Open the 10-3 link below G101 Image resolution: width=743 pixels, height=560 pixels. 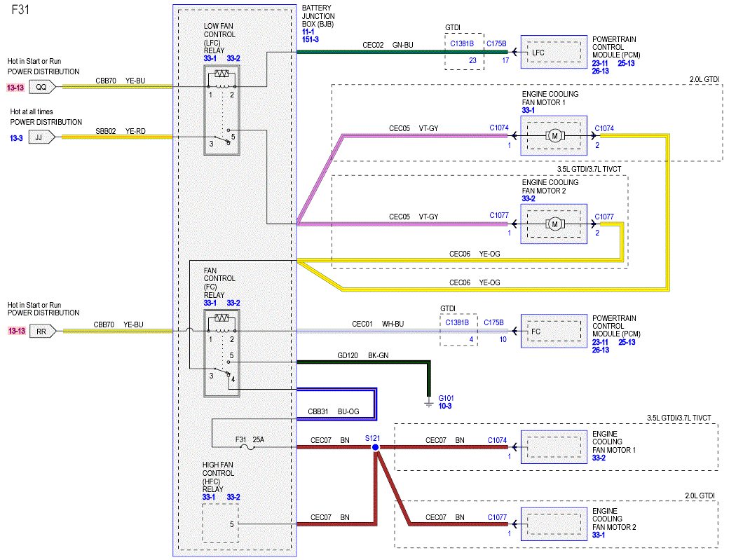click(445, 406)
